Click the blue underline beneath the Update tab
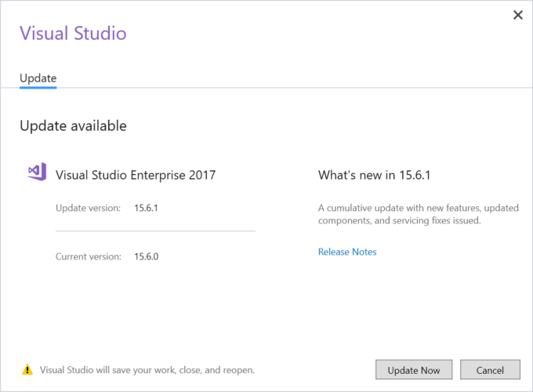 [38, 88]
